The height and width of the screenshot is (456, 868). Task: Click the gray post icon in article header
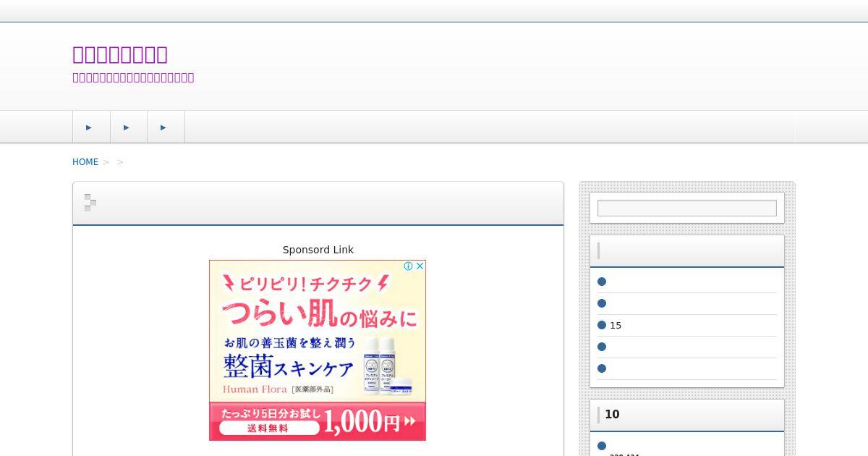coord(90,203)
